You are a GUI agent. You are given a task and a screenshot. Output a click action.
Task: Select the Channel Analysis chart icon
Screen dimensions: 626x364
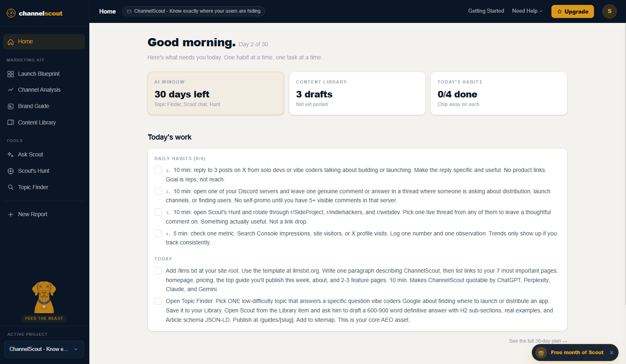click(11, 90)
